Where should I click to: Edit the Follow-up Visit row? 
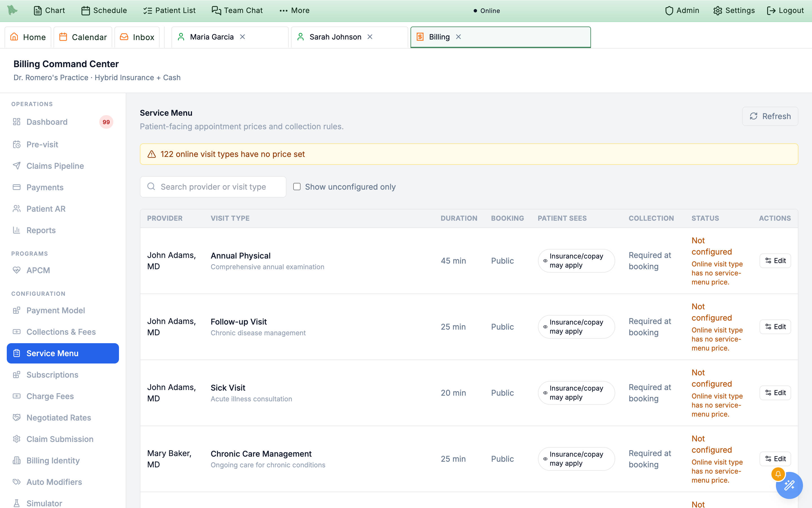tap(775, 327)
